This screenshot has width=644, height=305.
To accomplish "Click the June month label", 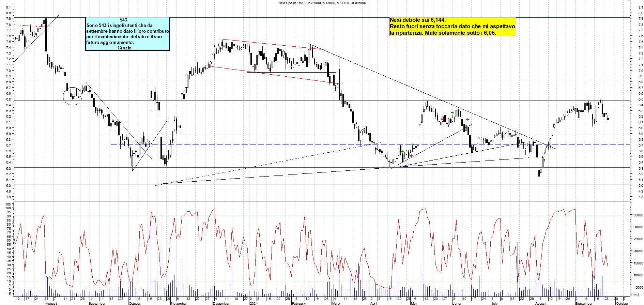I will coord(457,303).
